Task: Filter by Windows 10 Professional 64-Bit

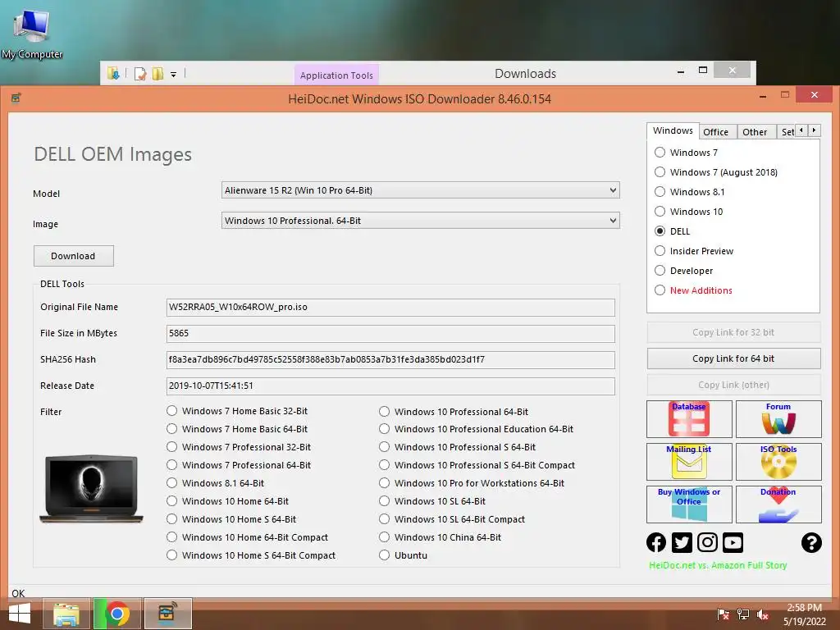Action: [384, 412]
